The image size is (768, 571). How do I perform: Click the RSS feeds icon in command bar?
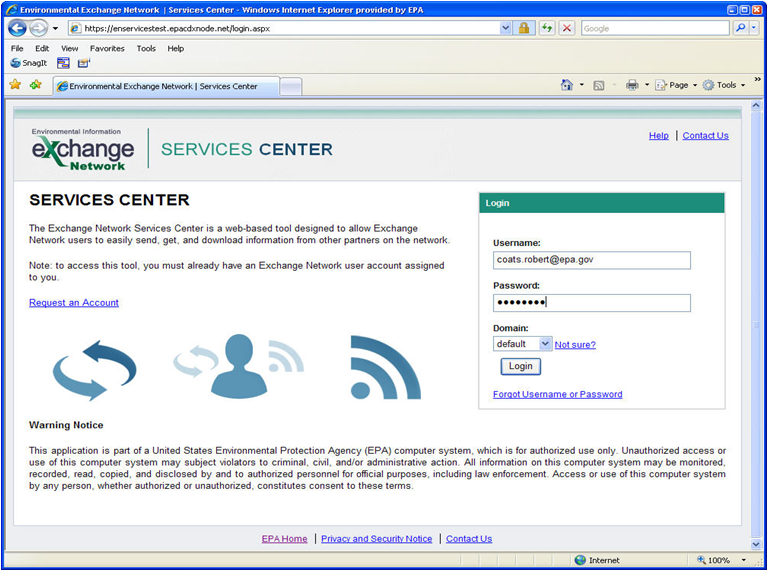(x=599, y=85)
